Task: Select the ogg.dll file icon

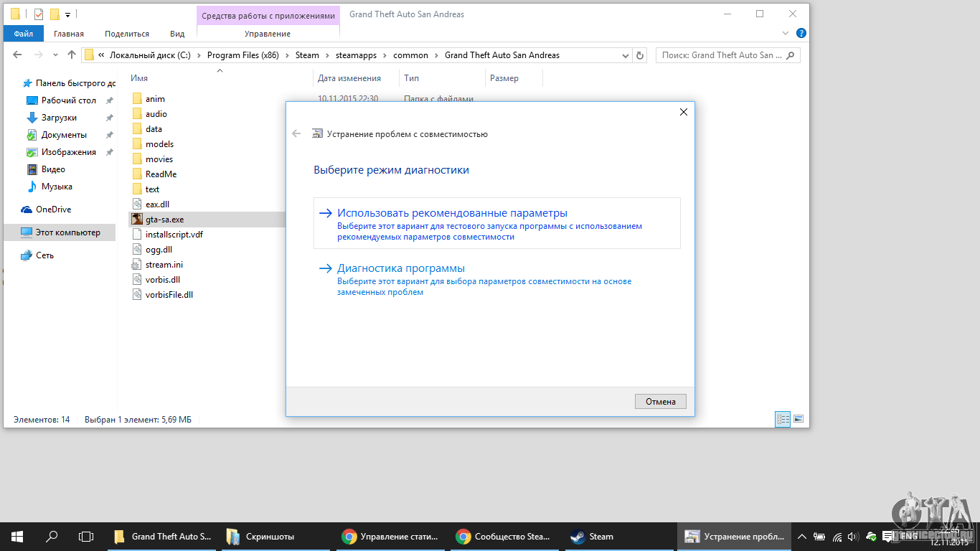Action: 138,250
